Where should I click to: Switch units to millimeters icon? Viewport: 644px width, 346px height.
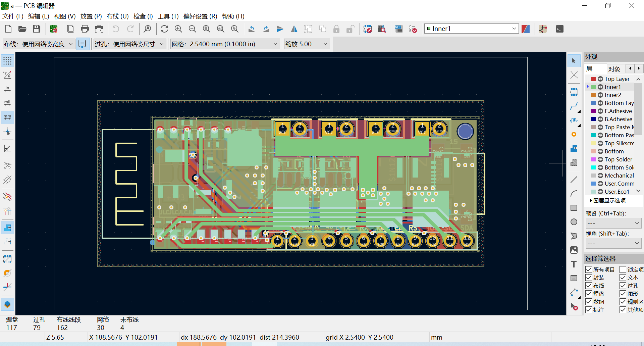7,117
